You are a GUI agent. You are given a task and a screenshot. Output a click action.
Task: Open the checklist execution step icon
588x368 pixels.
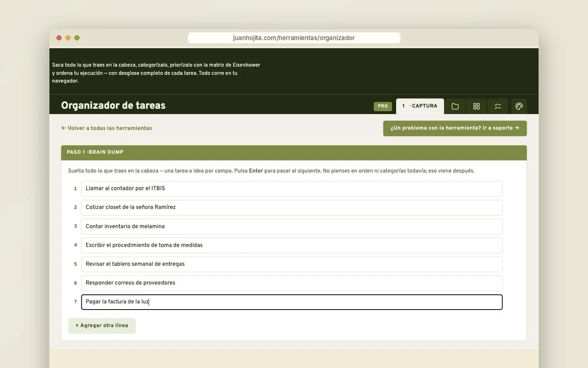[498, 106]
